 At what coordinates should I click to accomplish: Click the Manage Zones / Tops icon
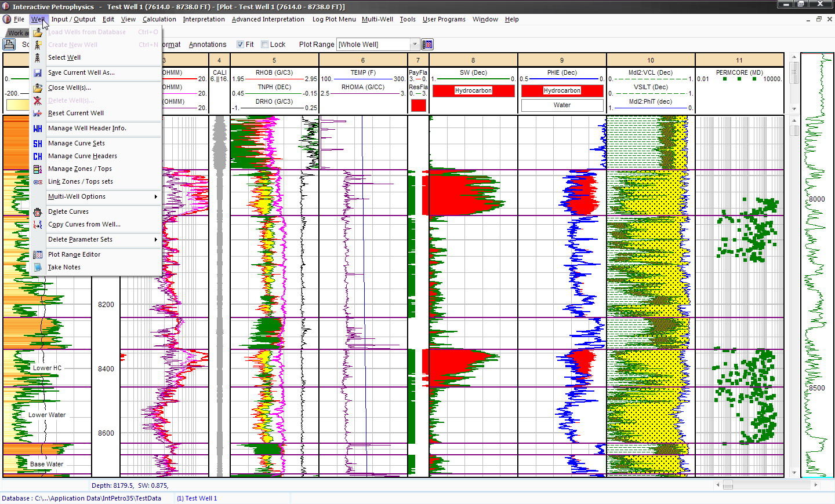click(38, 169)
